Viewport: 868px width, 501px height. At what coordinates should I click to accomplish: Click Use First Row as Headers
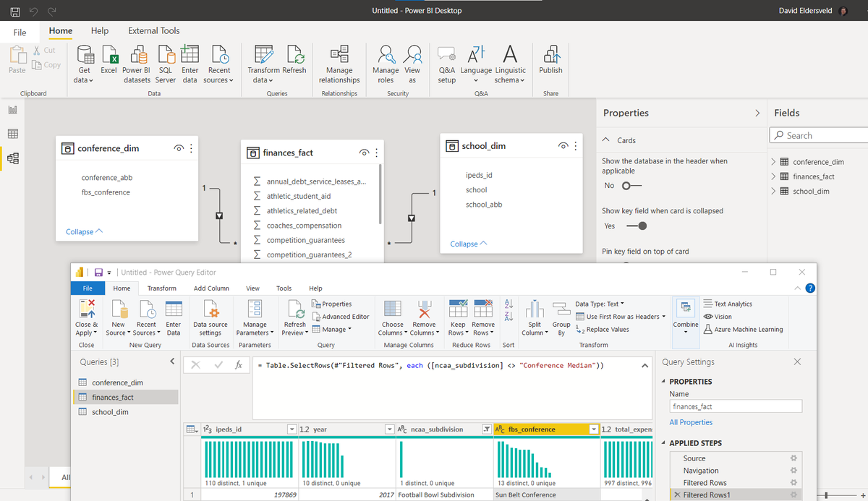[621, 317]
